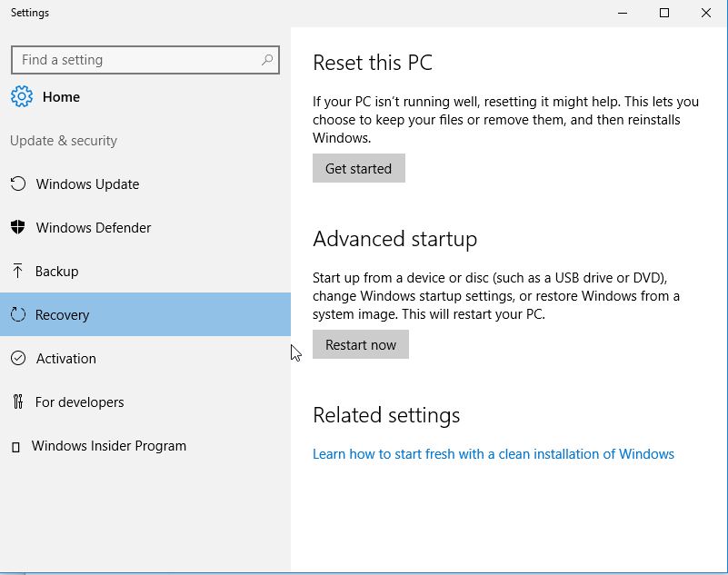Click the For developers tools icon
The height and width of the screenshot is (575, 728).
coord(17,402)
